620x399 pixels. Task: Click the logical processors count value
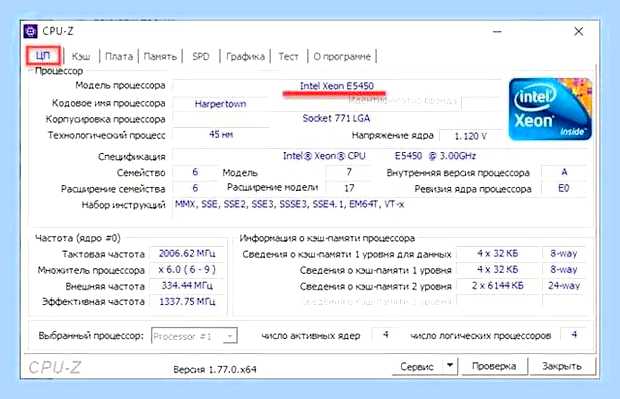(574, 335)
